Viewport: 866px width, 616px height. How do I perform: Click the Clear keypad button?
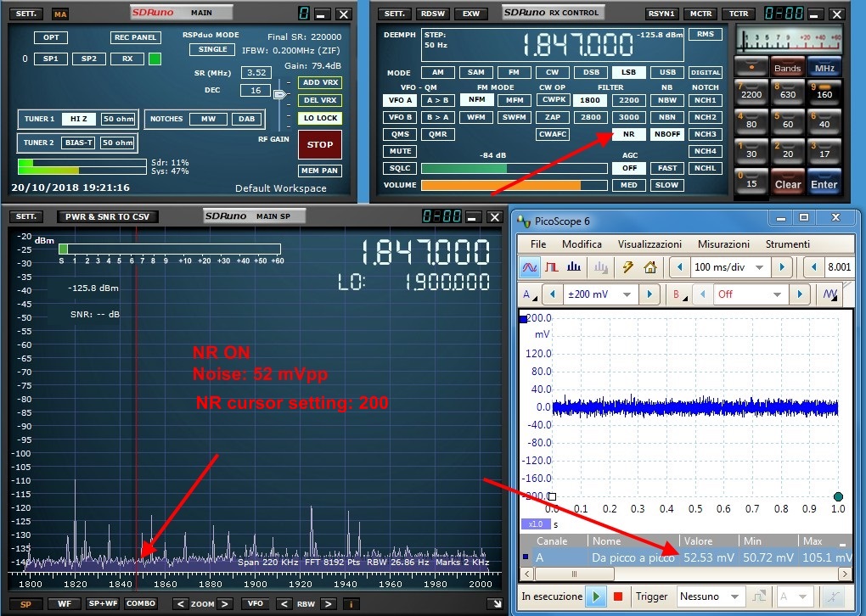[x=788, y=184]
